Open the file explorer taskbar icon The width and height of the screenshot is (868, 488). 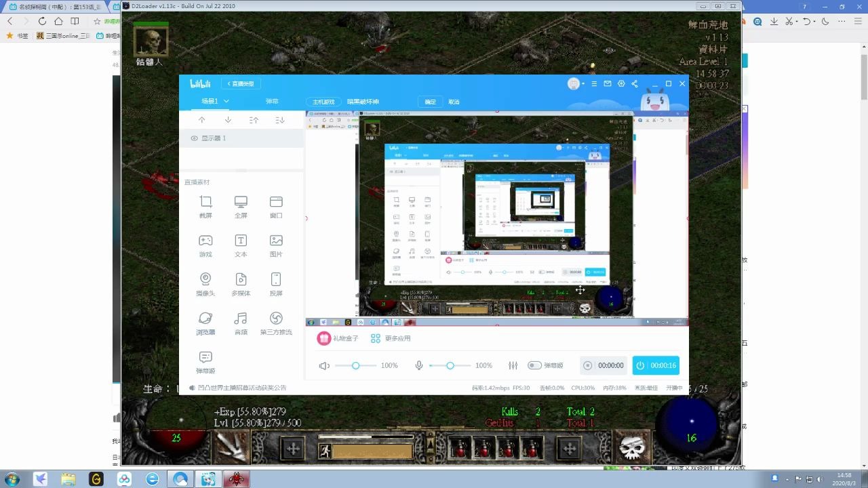(68, 479)
